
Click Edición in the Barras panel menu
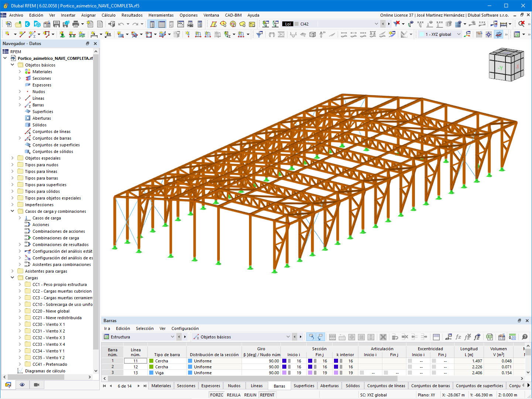pyautogui.click(x=123, y=328)
